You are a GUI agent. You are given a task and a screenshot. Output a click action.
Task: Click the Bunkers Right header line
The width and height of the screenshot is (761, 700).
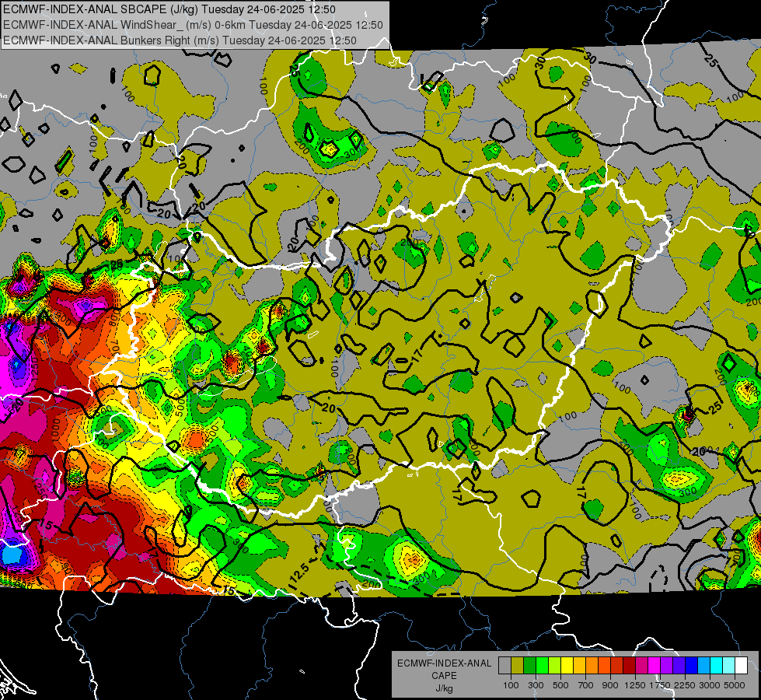click(180, 40)
